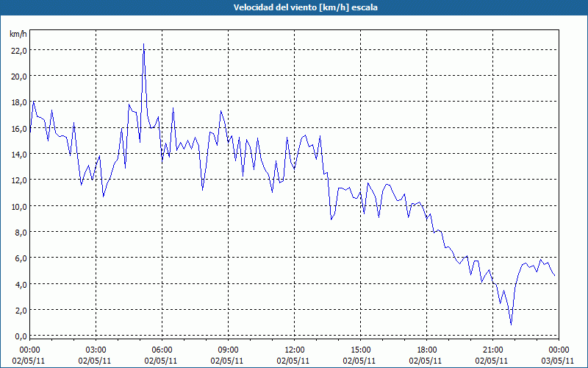
Task: Click the 15:00 time axis label
Action: pyautogui.click(x=360, y=350)
